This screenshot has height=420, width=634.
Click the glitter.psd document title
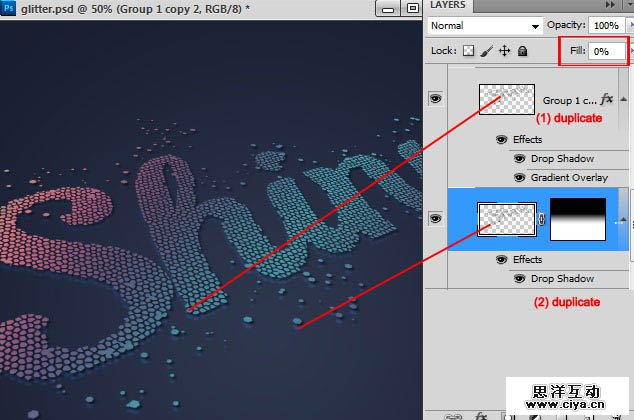coord(135,8)
